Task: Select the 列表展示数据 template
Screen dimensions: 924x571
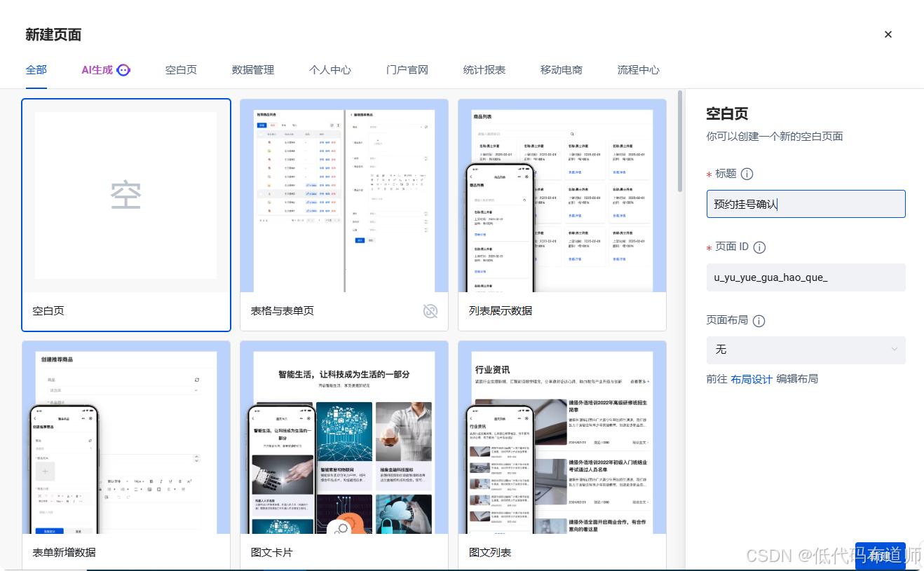Action: pos(561,196)
